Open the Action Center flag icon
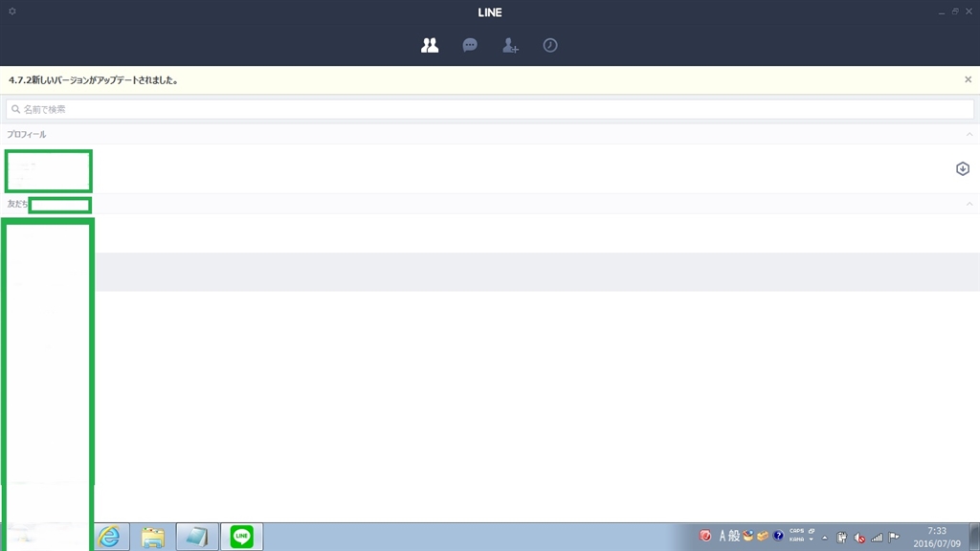The image size is (980, 551). coord(895,538)
